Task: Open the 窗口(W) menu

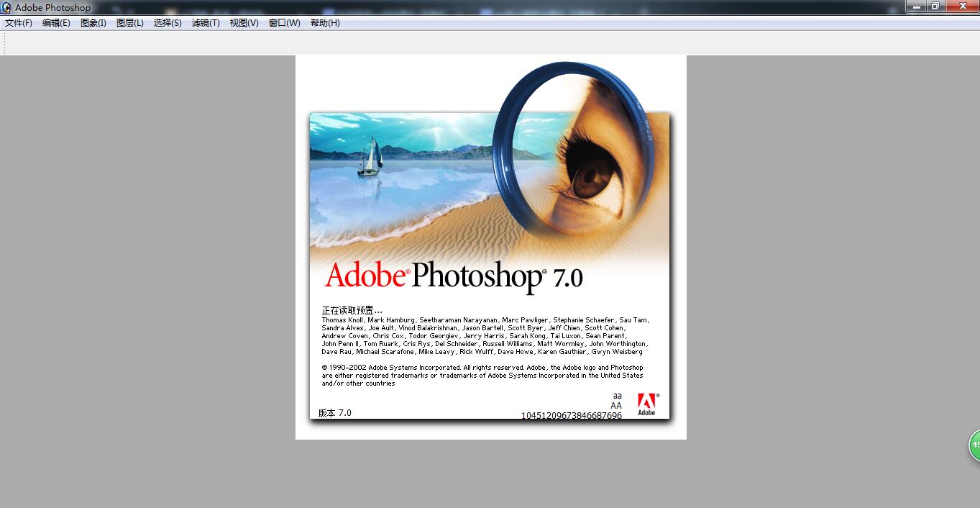Action: point(285,23)
